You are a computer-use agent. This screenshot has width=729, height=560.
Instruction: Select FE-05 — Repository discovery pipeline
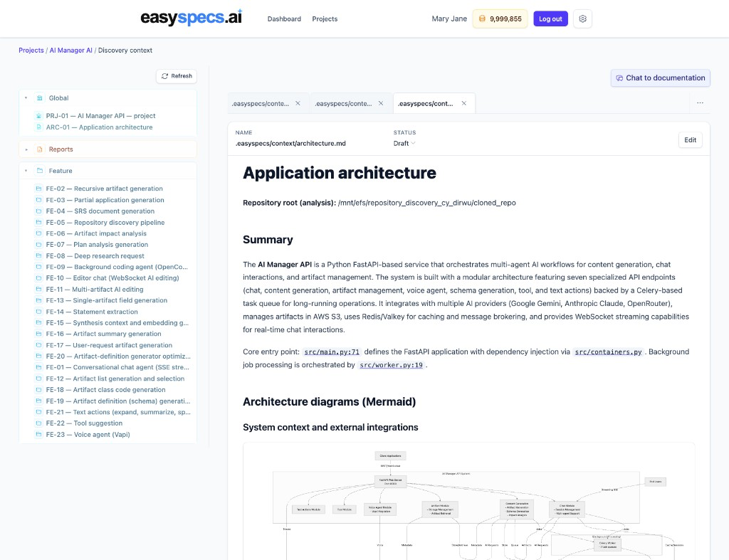click(x=105, y=222)
